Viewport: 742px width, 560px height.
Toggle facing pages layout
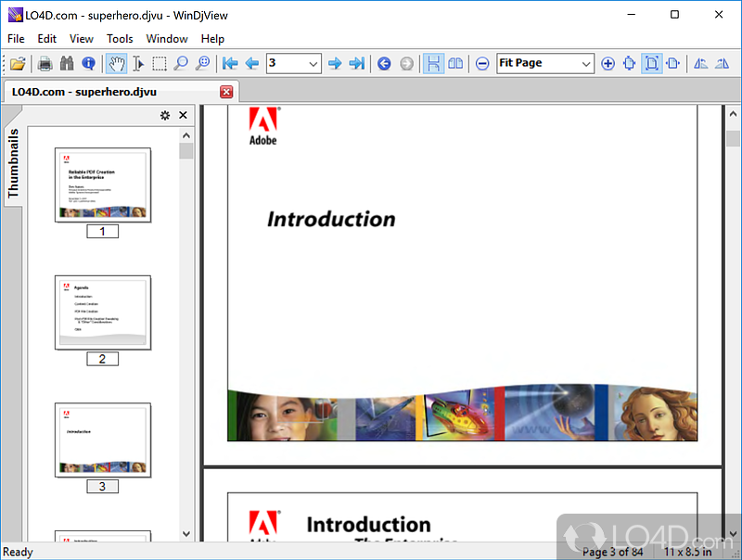coord(455,63)
